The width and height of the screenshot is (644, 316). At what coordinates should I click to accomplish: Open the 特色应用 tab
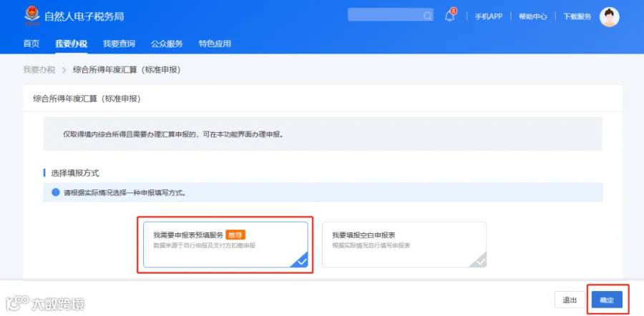pos(215,44)
